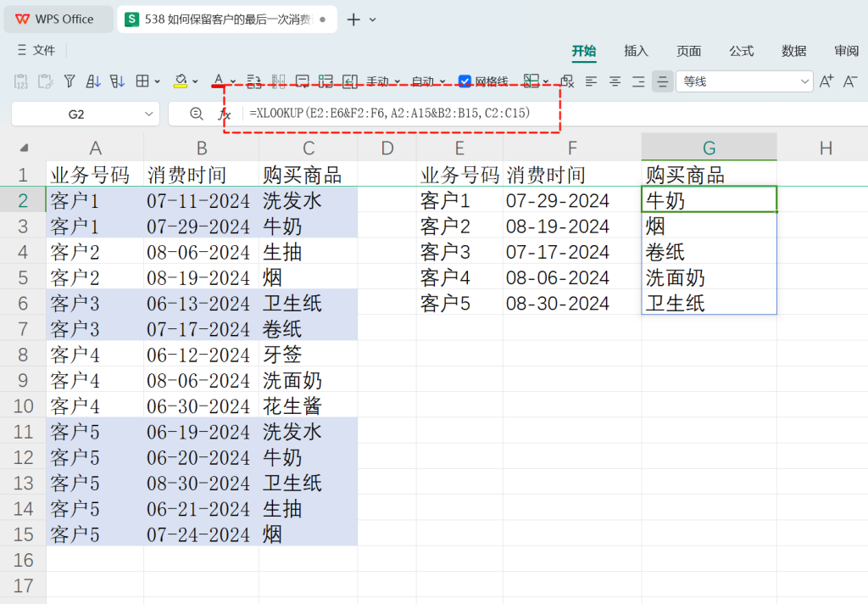Open the font color dropdown arrow
This screenshot has height=604, width=868.
[233, 81]
